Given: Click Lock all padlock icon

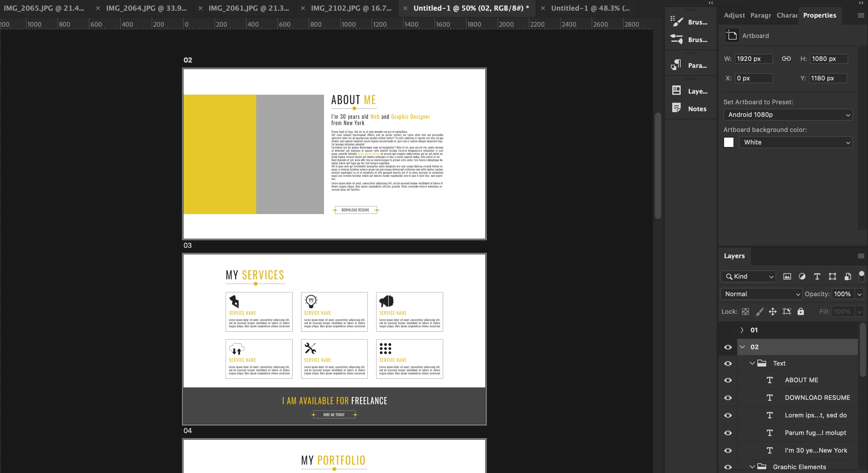Looking at the screenshot, I should [x=801, y=311].
